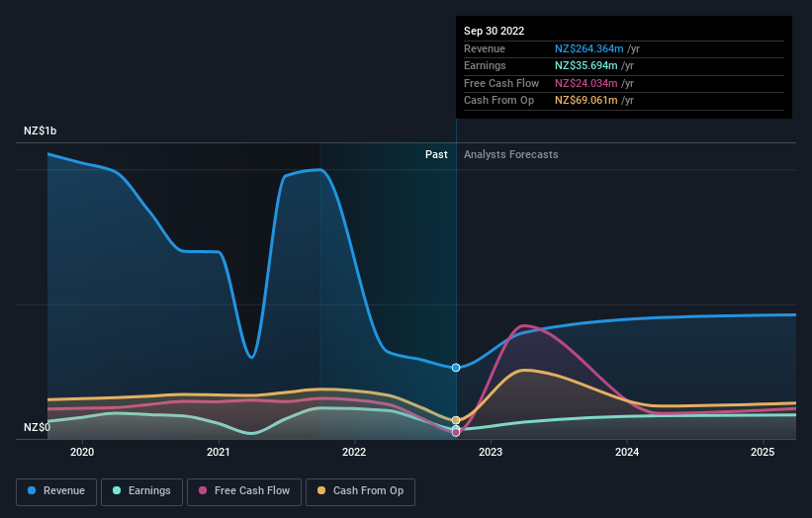Click the 2020 x-axis label

[82, 453]
